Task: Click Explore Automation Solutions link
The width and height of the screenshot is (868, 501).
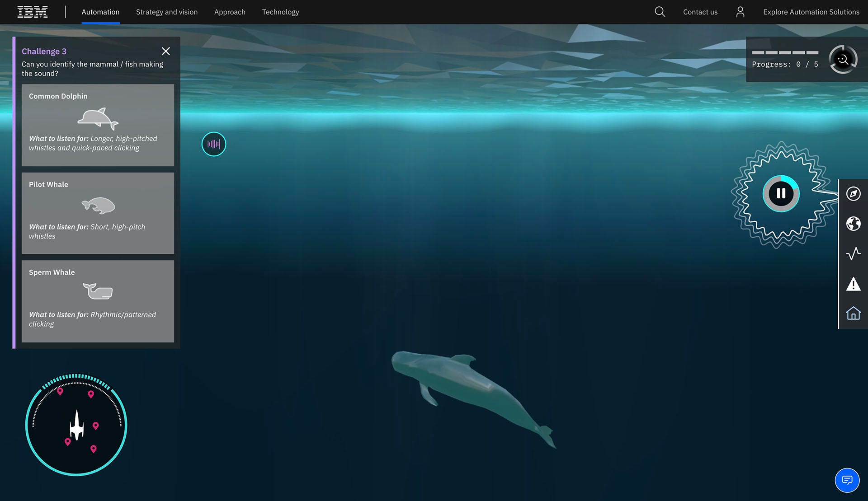Action: pos(811,12)
